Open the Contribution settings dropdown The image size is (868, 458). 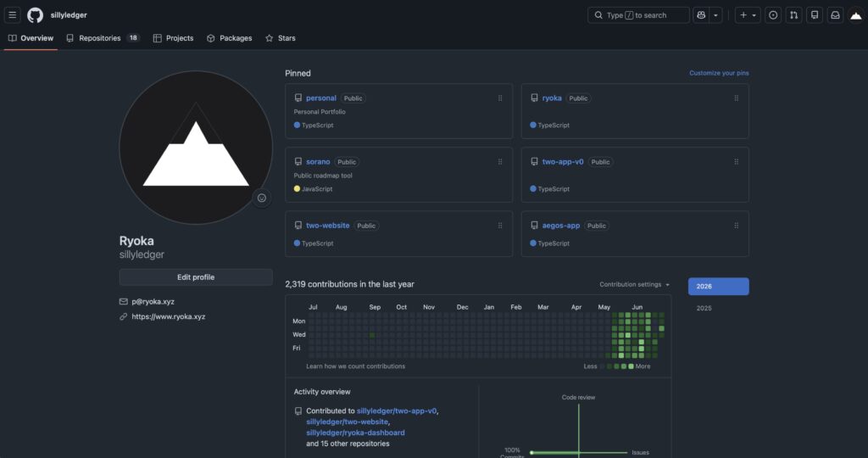click(634, 285)
